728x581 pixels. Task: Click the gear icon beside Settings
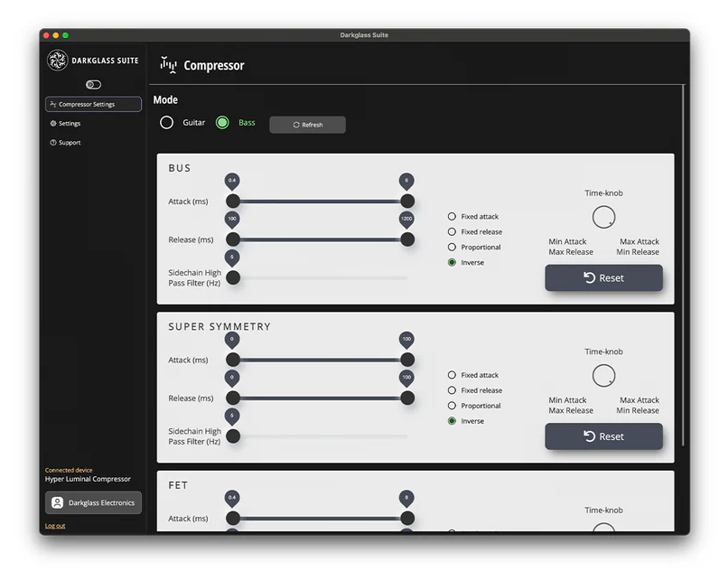(53, 124)
